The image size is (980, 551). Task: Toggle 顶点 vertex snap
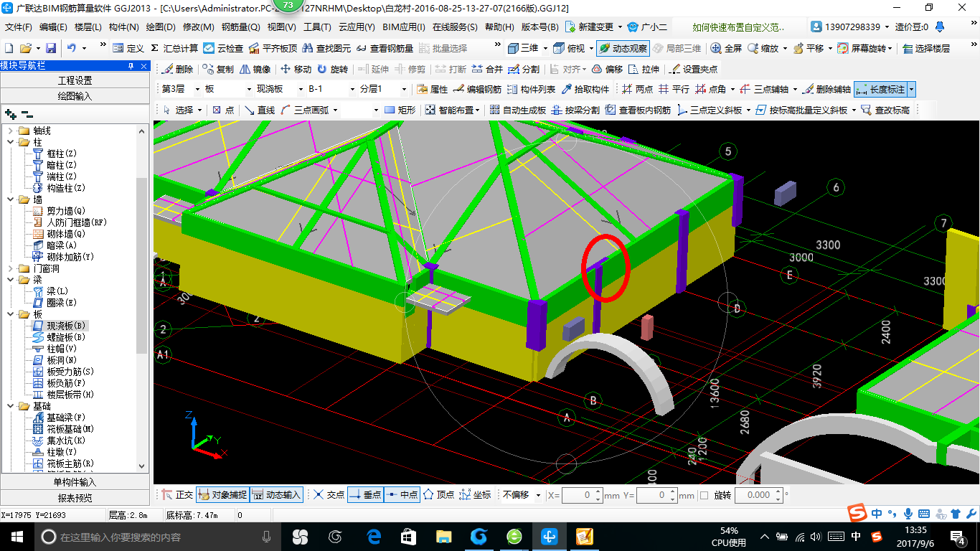click(438, 495)
